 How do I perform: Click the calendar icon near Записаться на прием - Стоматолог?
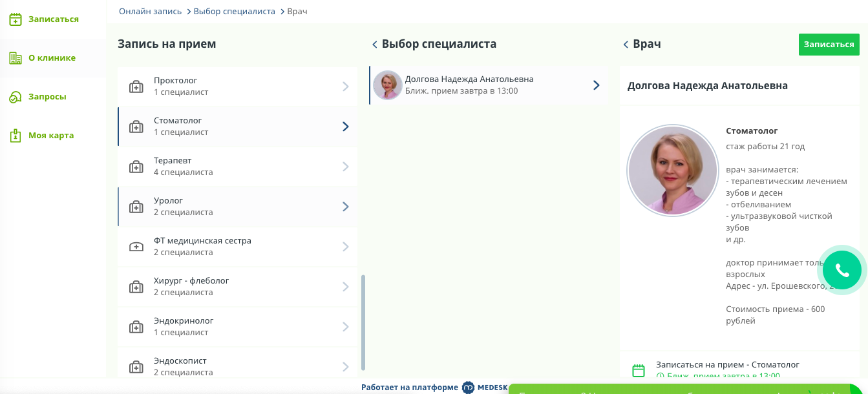639,370
